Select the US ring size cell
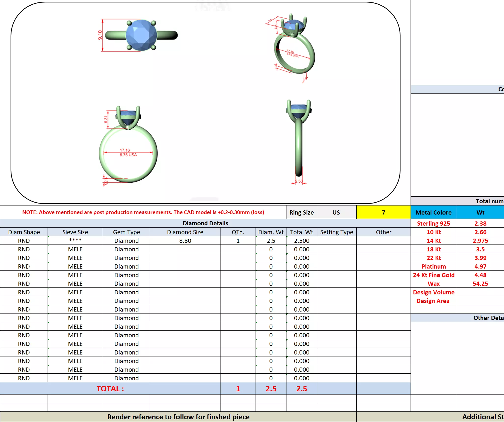This screenshot has width=504, height=422. click(336, 212)
